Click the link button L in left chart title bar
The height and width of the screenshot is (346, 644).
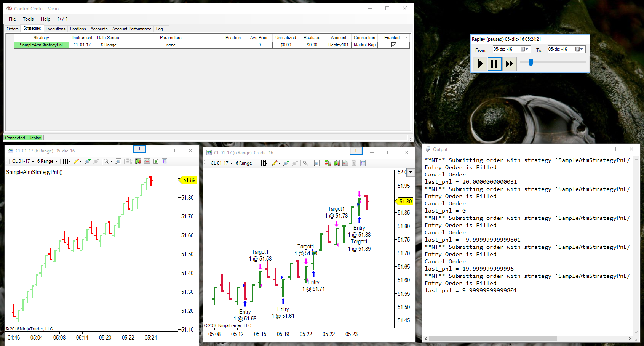[140, 149]
